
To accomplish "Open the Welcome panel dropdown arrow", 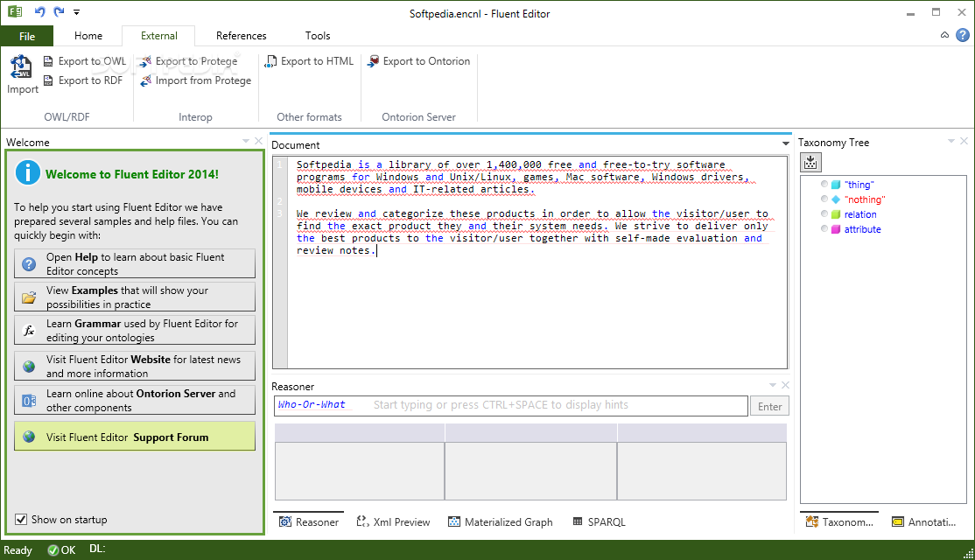I will pos(246,142).
